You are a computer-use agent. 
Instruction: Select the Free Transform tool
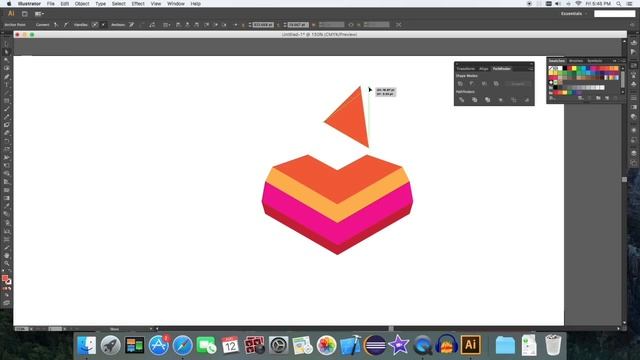pos(7,166)
